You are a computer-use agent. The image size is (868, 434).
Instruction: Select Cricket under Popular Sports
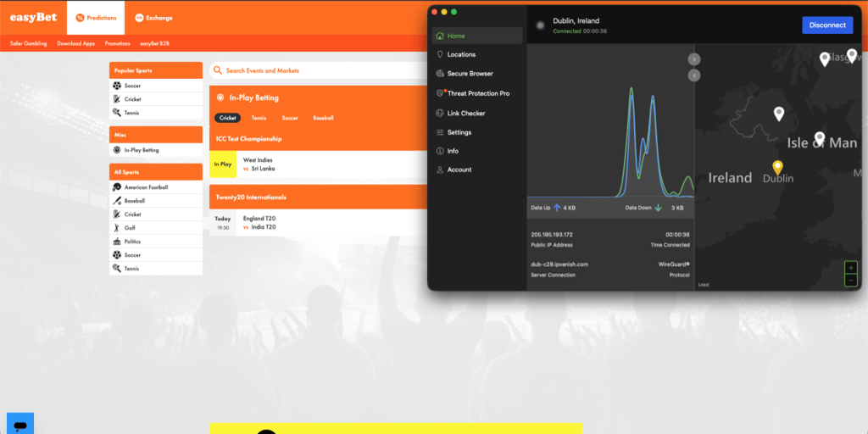156,99
